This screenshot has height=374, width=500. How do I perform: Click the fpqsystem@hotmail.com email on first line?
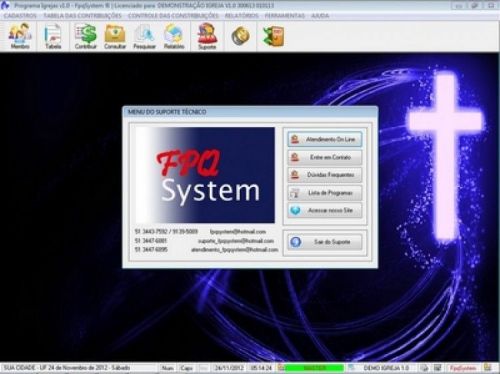click(238, 232)
